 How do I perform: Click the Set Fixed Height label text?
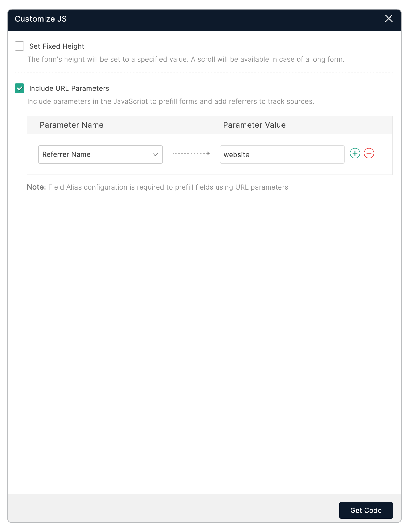[57, 46]
